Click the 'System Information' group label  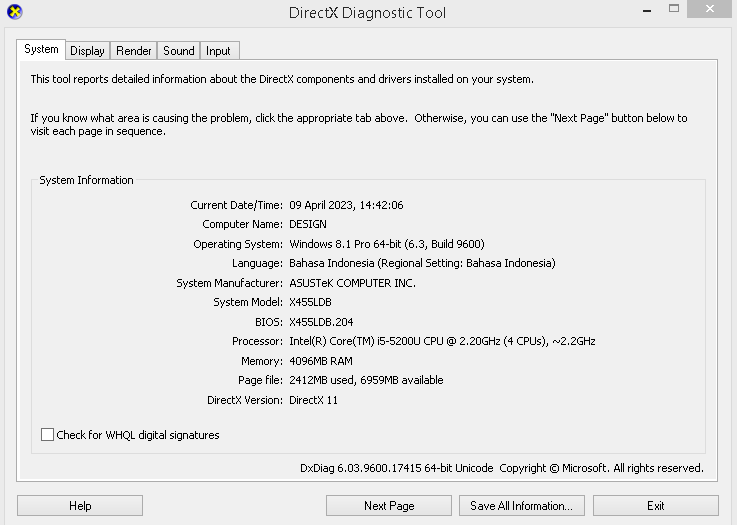86,180
